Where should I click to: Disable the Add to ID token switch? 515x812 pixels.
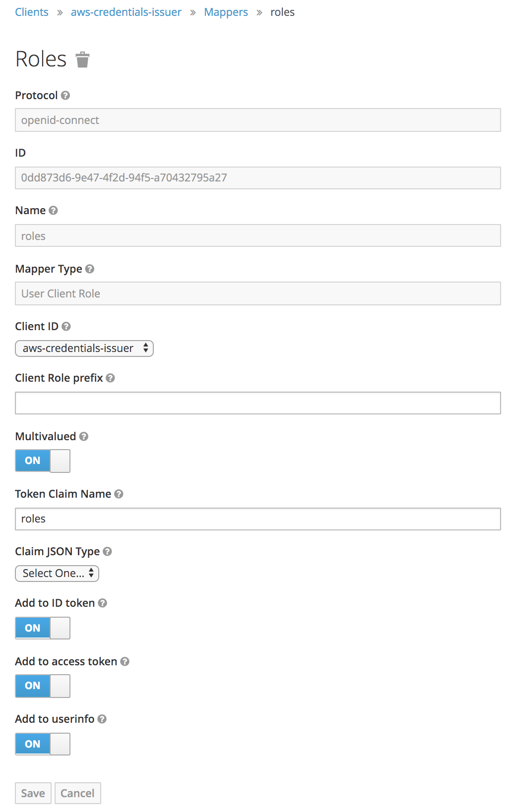click(x=43, y=628)
